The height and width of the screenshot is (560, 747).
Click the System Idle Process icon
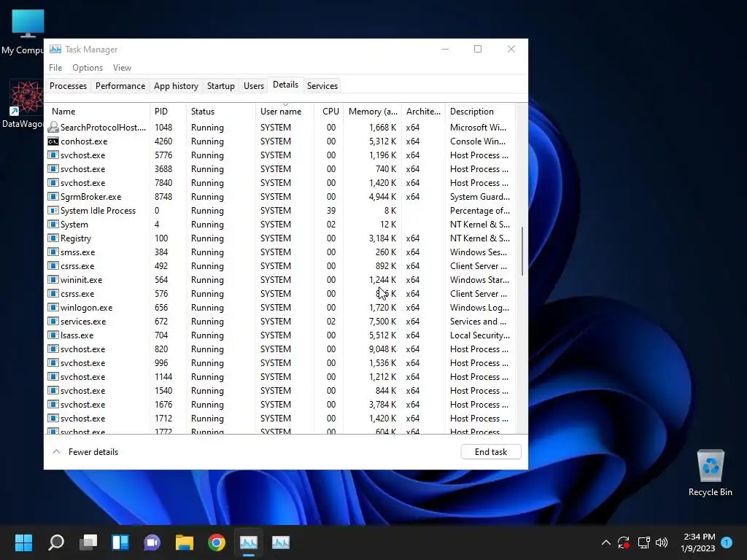(x=53, y=211)
